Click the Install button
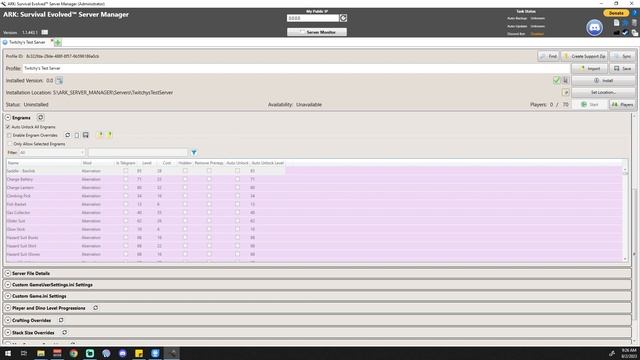The image size is (640, 360). 604,80
